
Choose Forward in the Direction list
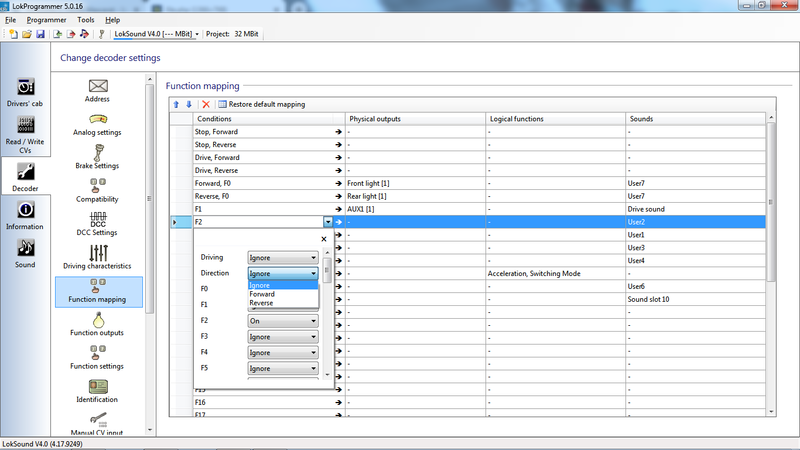pos(283,294)
